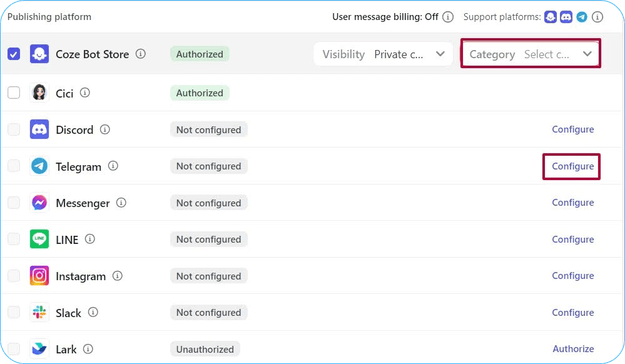Click Not configured badge on Discord row
This screenshot has height=364, width=625.
click(x=208, y=130)
